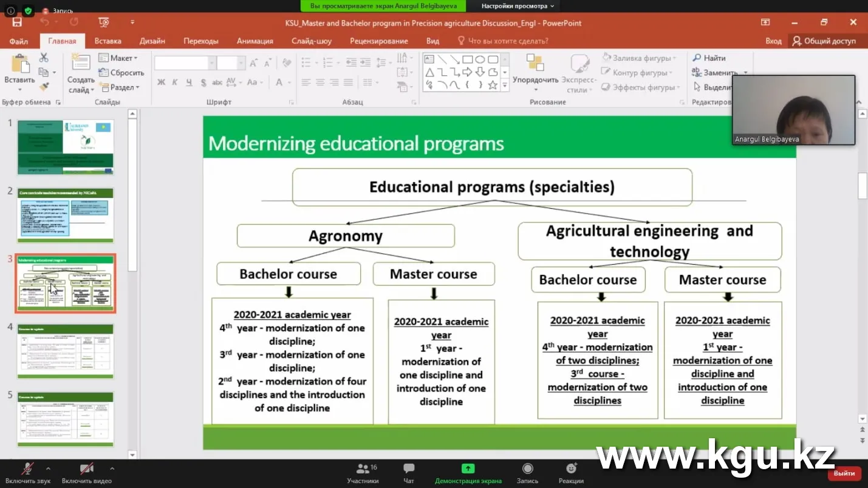Click the Найти search button

[x=709, y=58]
